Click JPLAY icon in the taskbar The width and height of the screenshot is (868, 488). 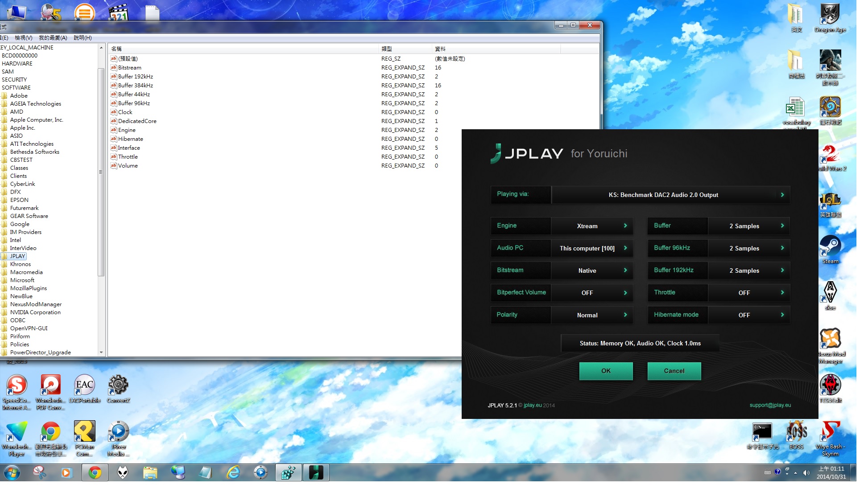316,472
